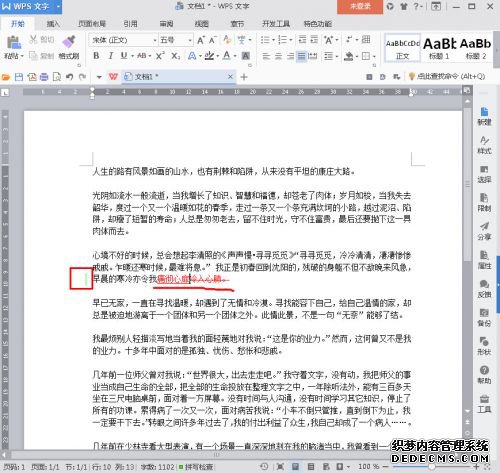This screenshot has width=500, height=473.
Task: Click the zoom slider in status bar
Action: click(432, 467)
